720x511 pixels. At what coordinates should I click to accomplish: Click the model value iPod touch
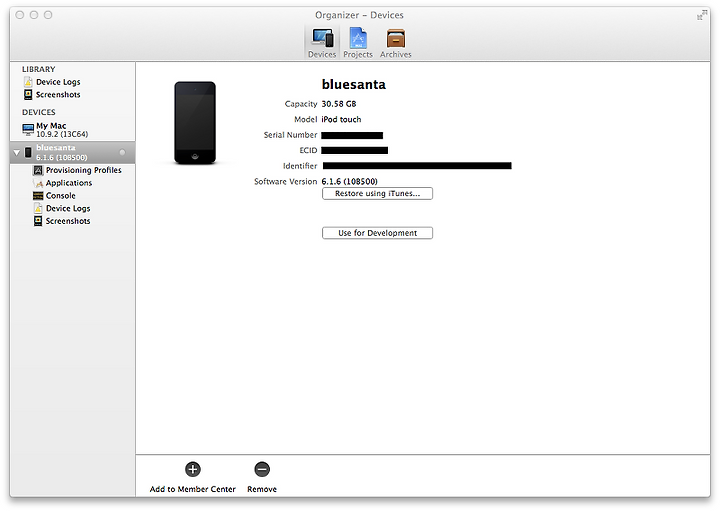point(341,119)
